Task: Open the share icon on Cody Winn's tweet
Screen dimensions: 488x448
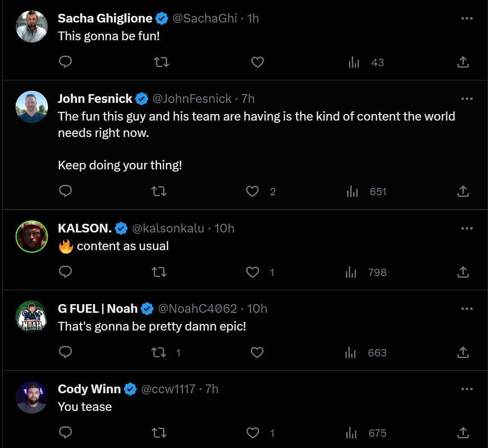Action: pyautogui.click(x=463, y=433)
